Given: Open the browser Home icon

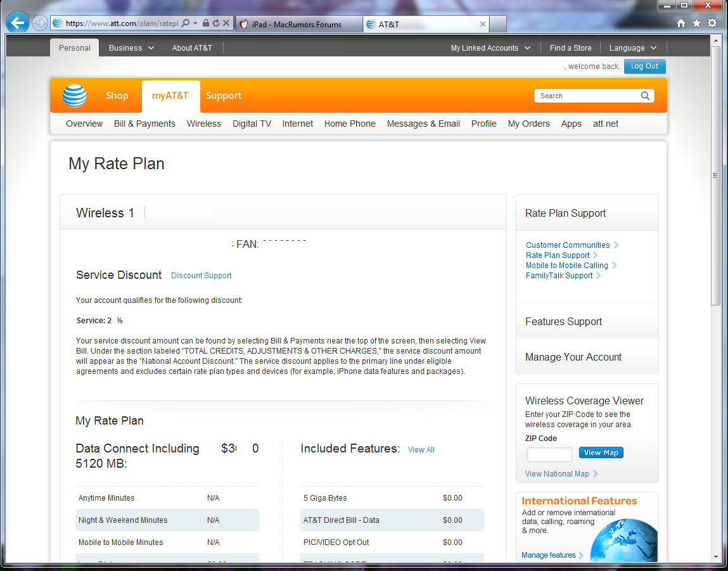Looking at the screenshot, I should point(680,23).
